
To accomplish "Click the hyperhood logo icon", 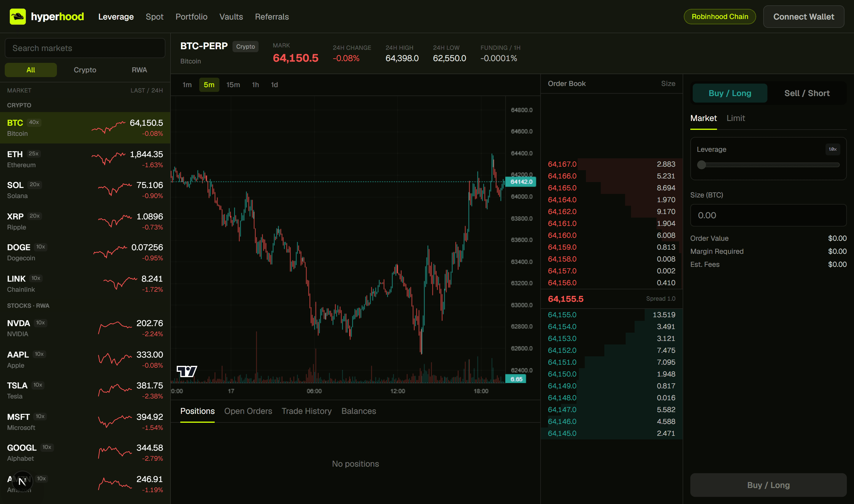I will click(18, 16).
